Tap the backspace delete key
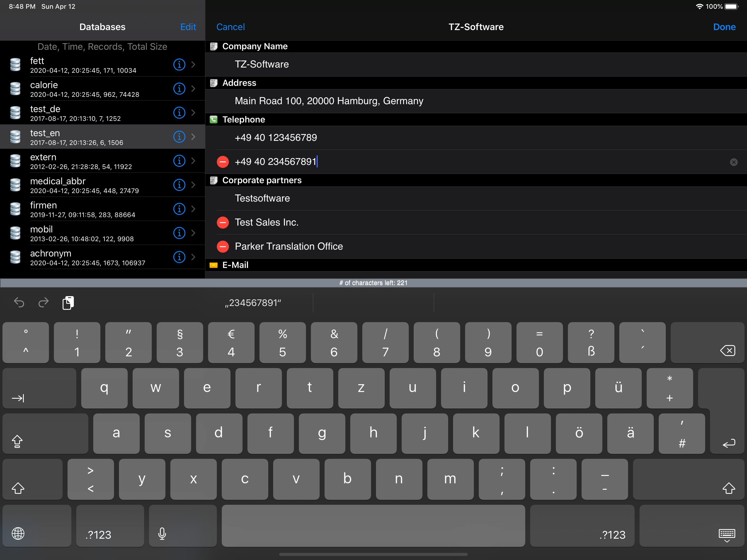Viewport: 747px width, 560px height. click(x=707, y=343)
